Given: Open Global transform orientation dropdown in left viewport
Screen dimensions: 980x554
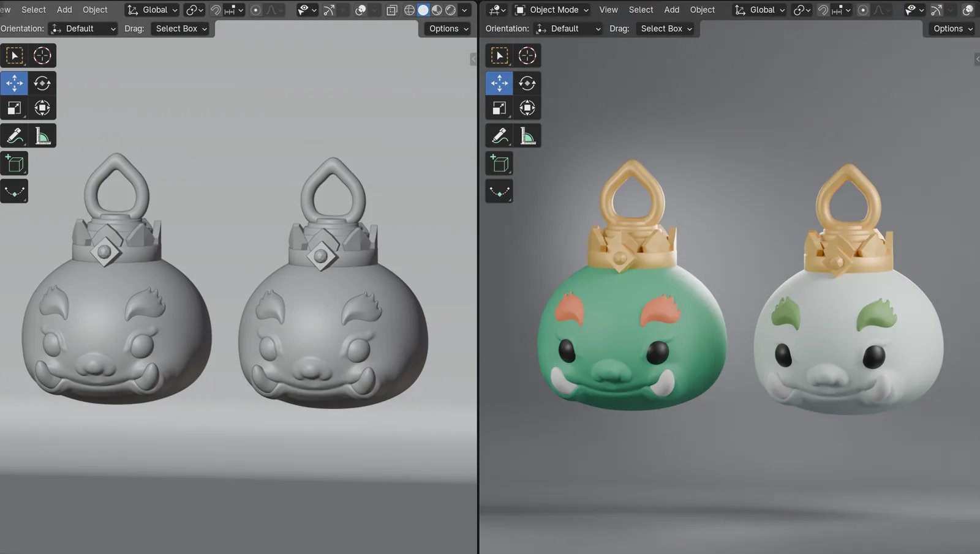Looking at the screenshot, I should [x=153, y=10].
